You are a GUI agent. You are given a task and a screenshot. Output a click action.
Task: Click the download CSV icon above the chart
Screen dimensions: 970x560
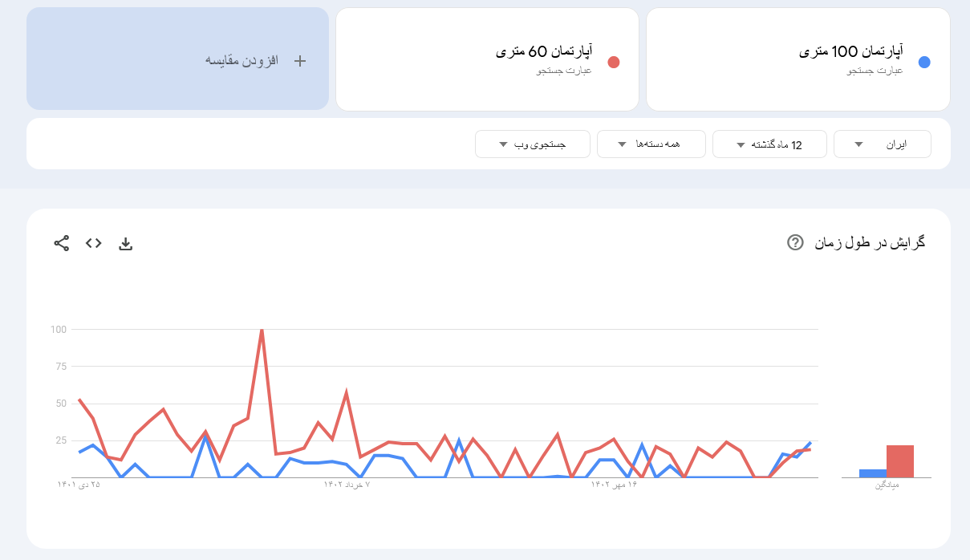[x=126, y=243]
